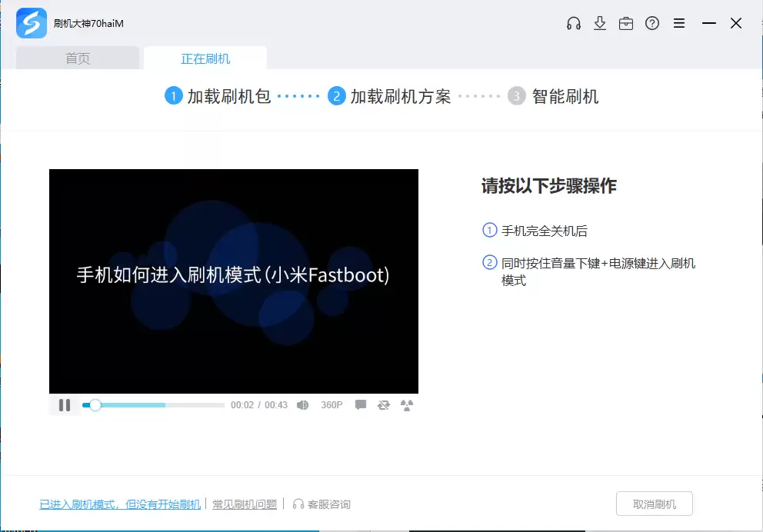The height and width of the screenshot is (532, 763).
Task: Open the toolbox briefcase icon
Action: [x=626, y=23]
